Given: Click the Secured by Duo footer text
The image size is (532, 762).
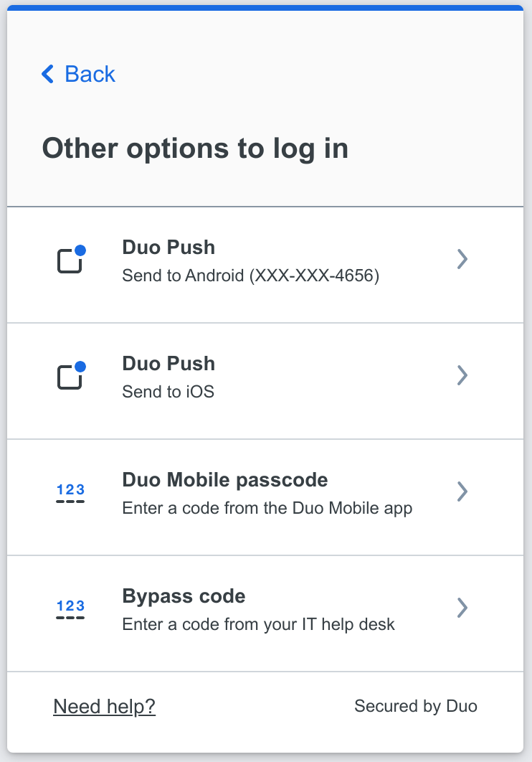Looking at the screenshot, I should [x=416, y=706].
